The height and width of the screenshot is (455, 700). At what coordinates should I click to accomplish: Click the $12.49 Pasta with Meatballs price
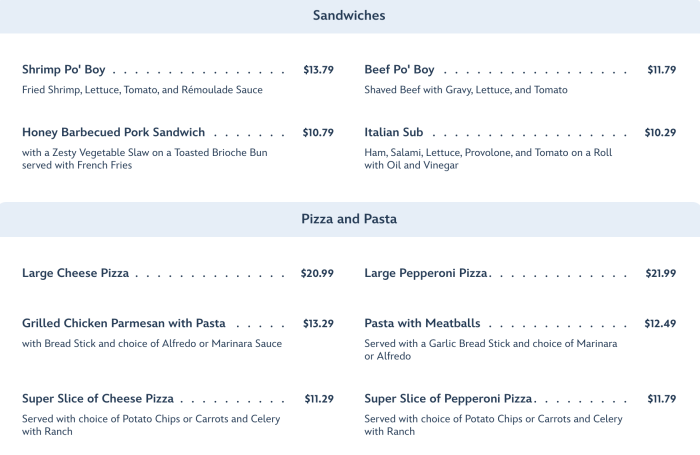click(x=660, y=324)
